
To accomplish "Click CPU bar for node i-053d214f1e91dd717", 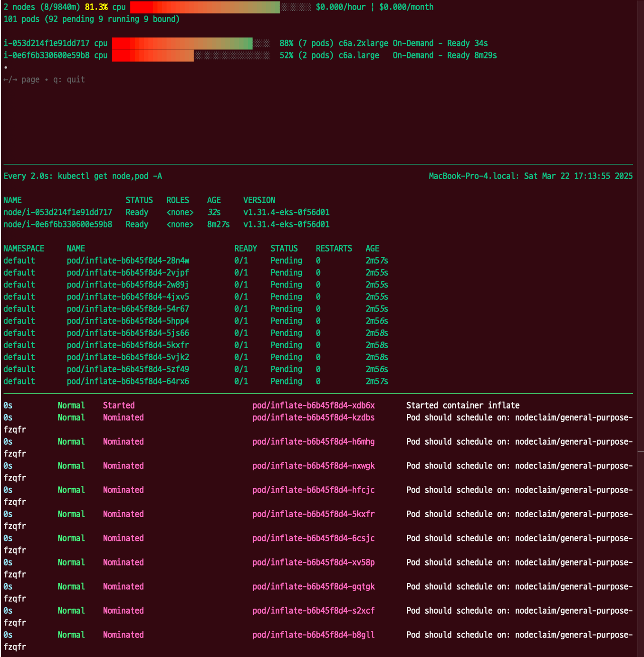I will [191, 43].
